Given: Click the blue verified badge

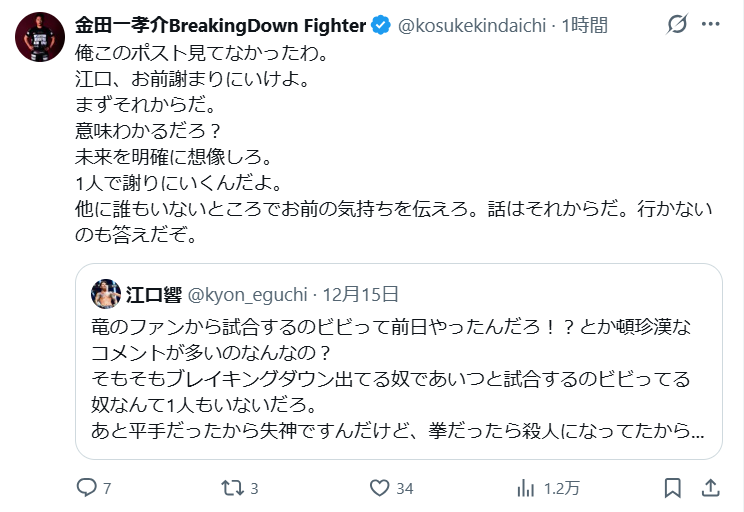Looking at the screenshot, I should pyautogui.click(x=381, y=25).
